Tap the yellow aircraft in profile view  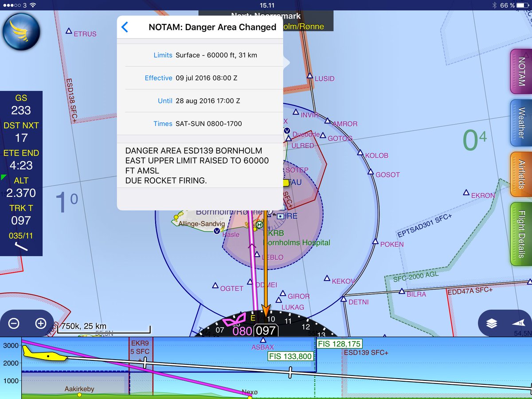pyautogui.click(x=44, y=353)
